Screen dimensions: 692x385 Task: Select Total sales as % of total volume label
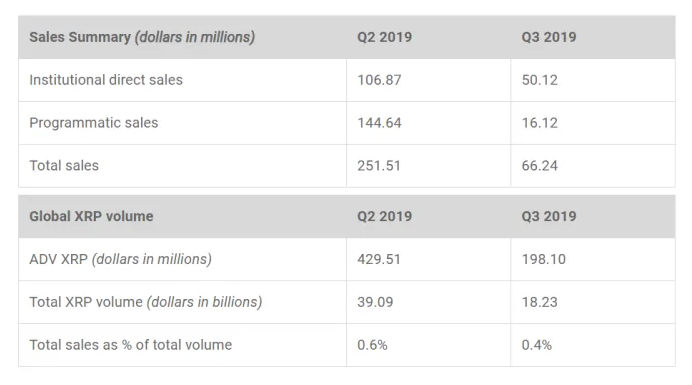(131, 345)
